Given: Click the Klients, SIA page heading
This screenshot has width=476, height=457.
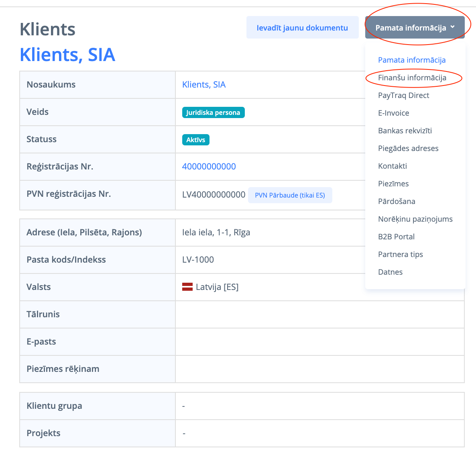Looking at the screenshot, I should click(67, 55).
